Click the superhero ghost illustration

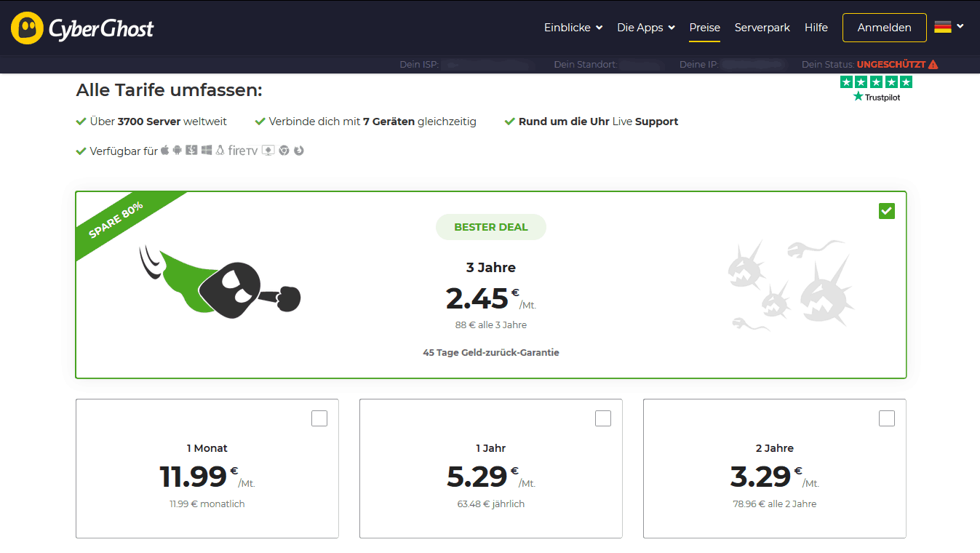tap(220, 281)
